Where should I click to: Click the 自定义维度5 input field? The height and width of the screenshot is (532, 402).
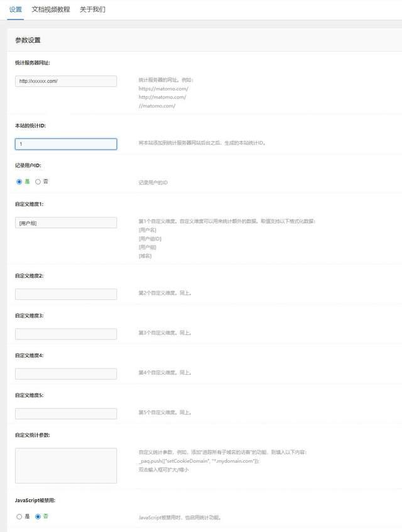coord(66,414)
